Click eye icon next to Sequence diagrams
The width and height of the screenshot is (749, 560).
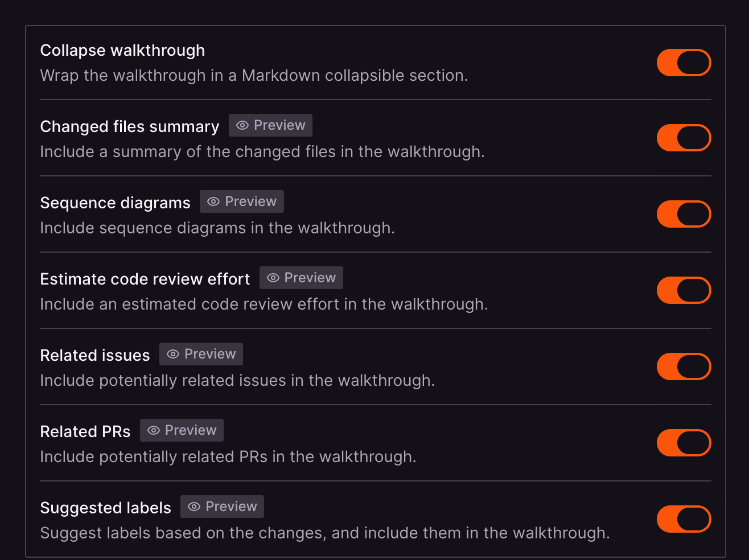[213, 201]
